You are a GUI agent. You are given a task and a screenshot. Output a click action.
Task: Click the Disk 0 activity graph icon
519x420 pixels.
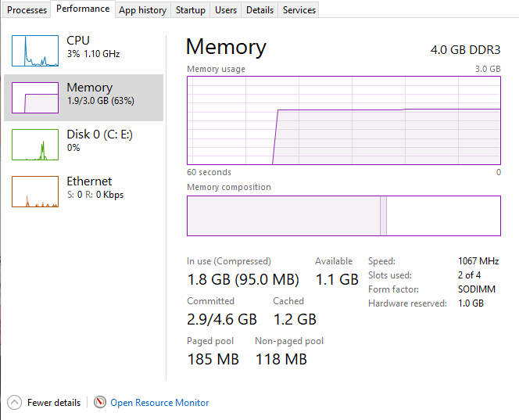[x=35, y=145]
